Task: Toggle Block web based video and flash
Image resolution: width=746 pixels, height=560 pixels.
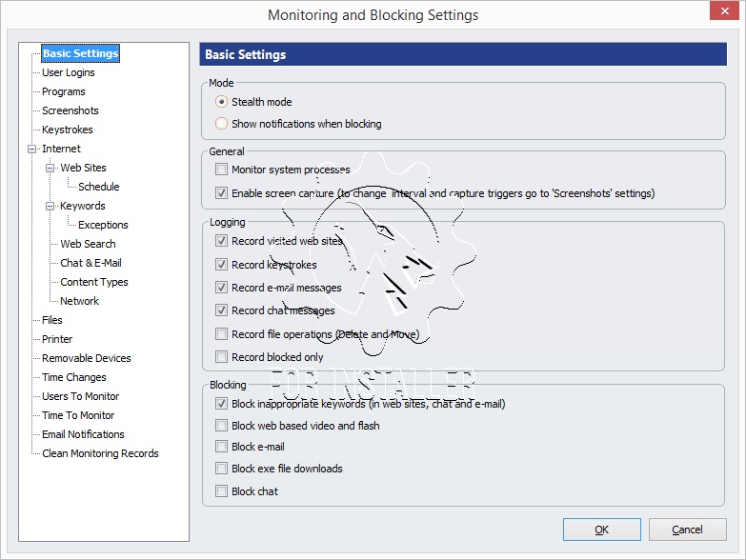Action: (x=222, y=426)
